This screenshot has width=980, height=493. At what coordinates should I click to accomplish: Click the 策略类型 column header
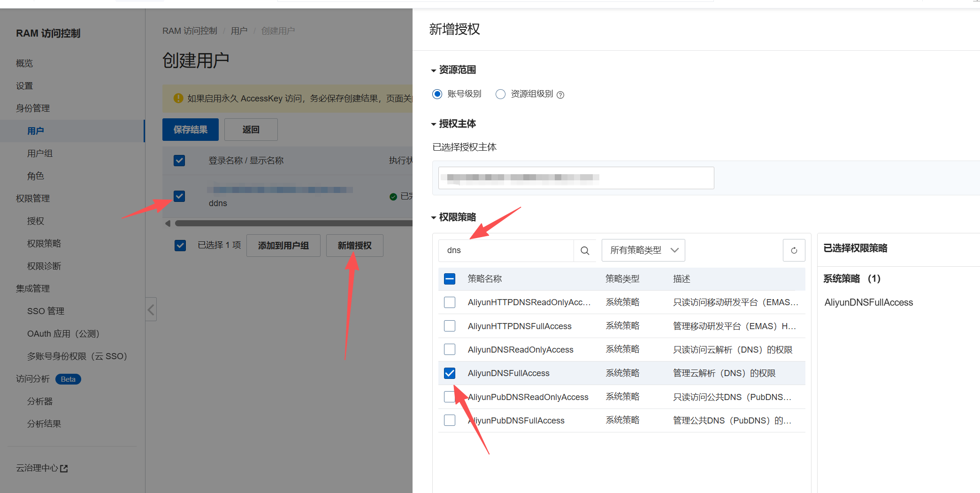coord(622,279)
